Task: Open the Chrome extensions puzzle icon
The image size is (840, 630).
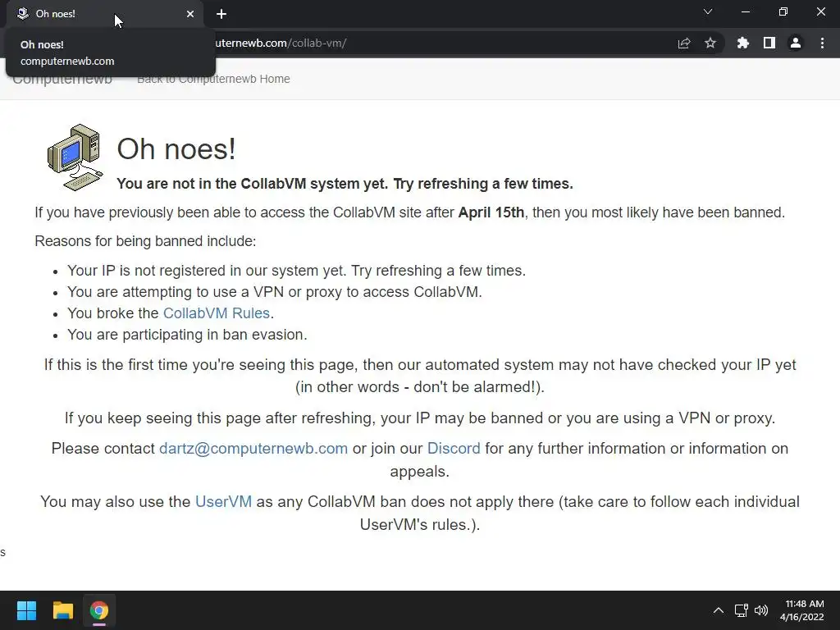Action: pos(742,43)
